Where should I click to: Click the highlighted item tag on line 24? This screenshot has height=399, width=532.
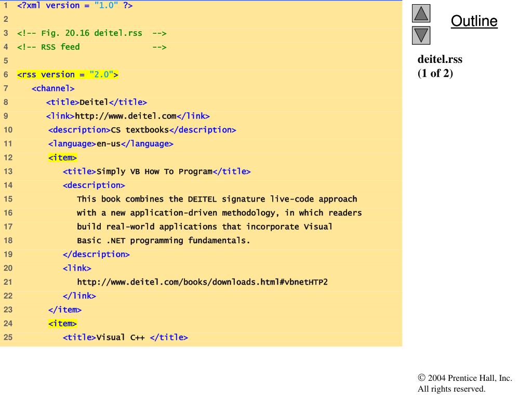62,324
